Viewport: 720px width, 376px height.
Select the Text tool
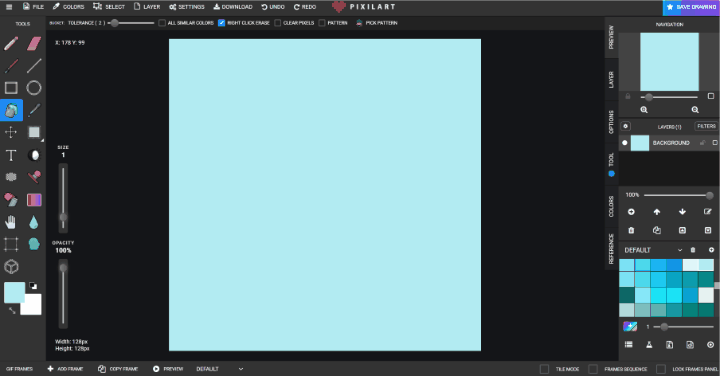11,155
